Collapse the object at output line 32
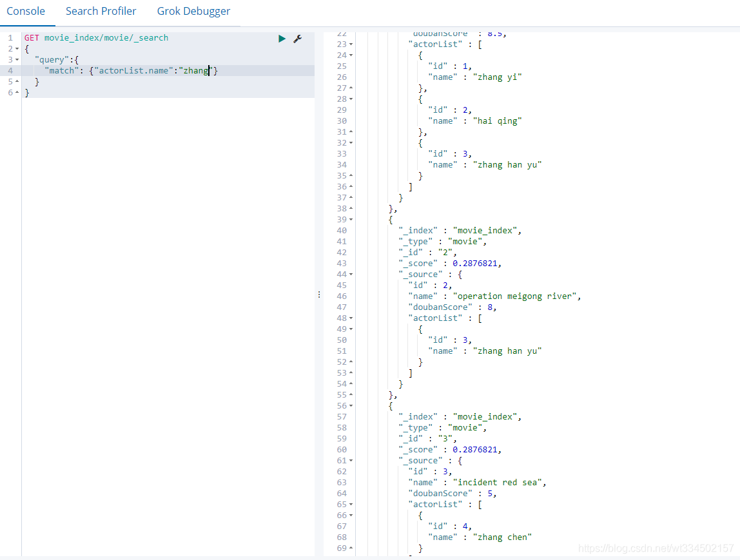Viewport: 740px width, 560px height. click(351, 143)
